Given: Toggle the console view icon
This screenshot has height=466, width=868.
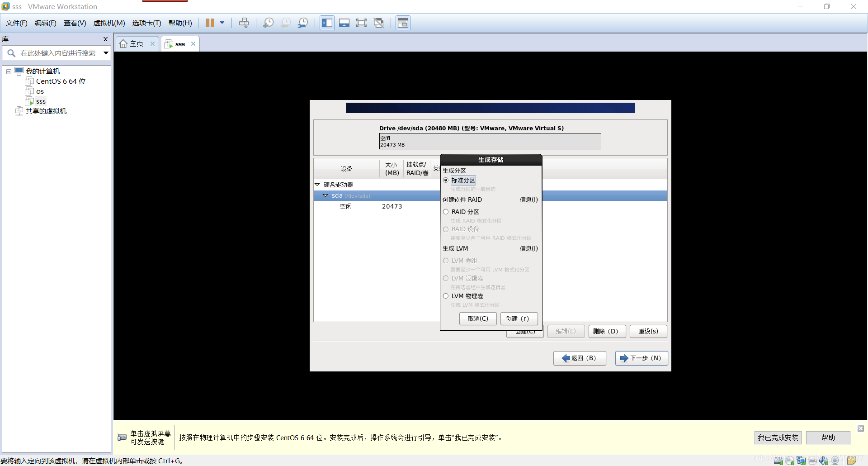Looking at the screenshot, I should (403, 23).
